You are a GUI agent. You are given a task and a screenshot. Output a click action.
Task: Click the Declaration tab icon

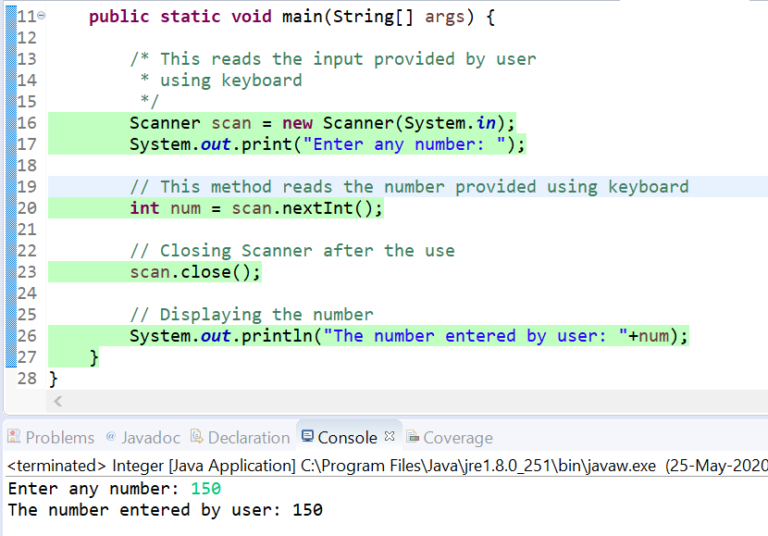coord(196,436)
